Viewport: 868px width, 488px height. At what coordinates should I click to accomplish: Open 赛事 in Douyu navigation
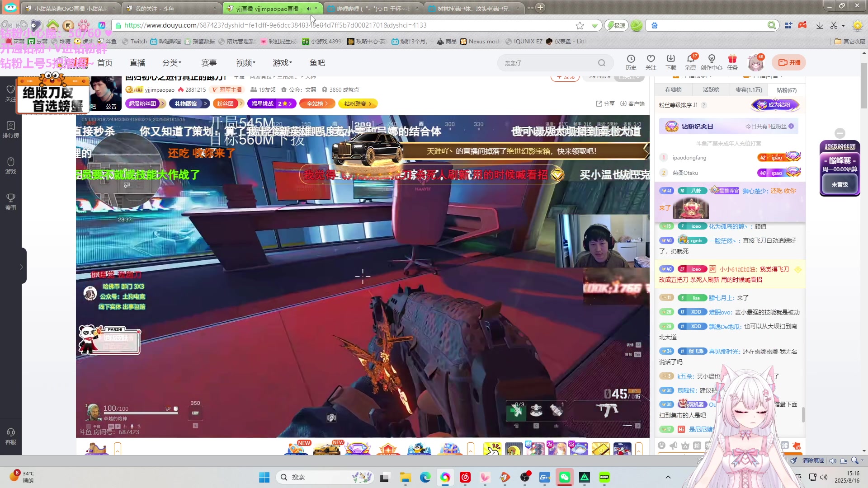click(209, 63)
